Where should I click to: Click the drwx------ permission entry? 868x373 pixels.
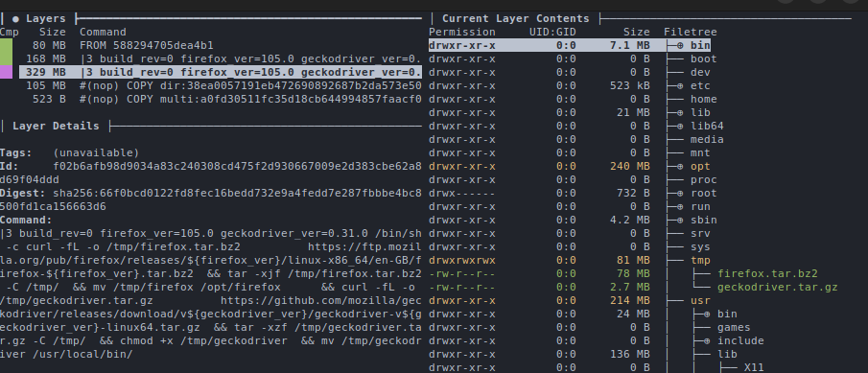461,193
